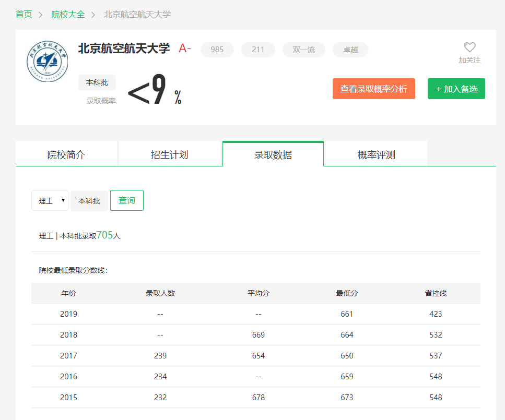
Task: Click 2015 average score 678
Action: 259,398
